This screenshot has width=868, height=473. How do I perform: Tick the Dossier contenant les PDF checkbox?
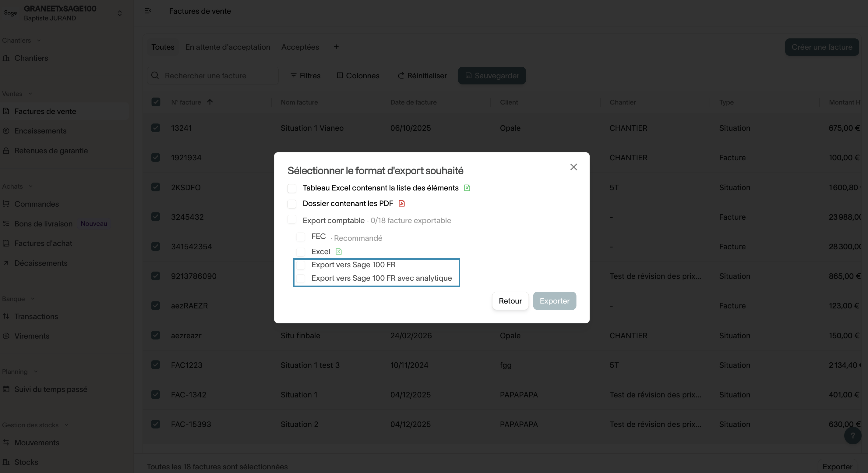point(292,204)
